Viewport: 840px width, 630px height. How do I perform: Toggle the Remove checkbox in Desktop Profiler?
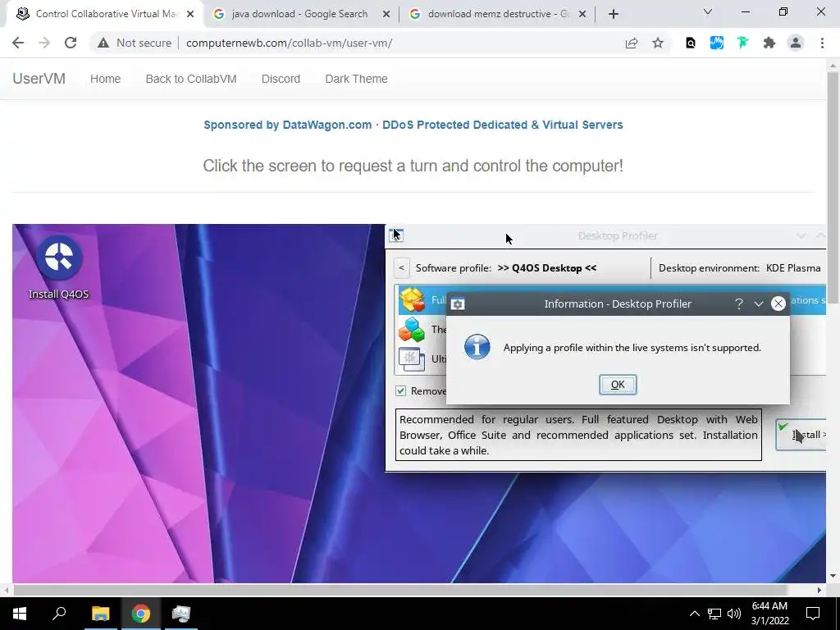pyautogui.click(x=400, y=391)
